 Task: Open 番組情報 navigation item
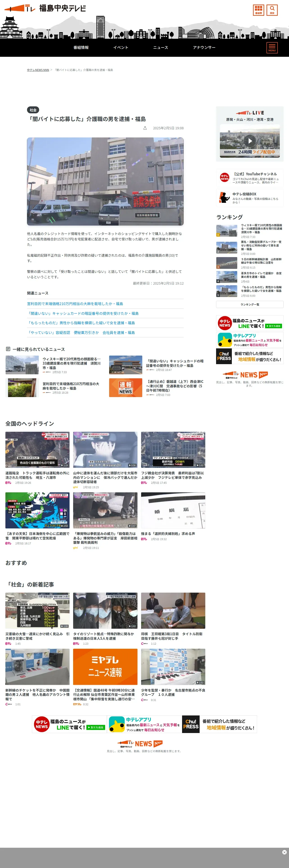click(81, 48)
